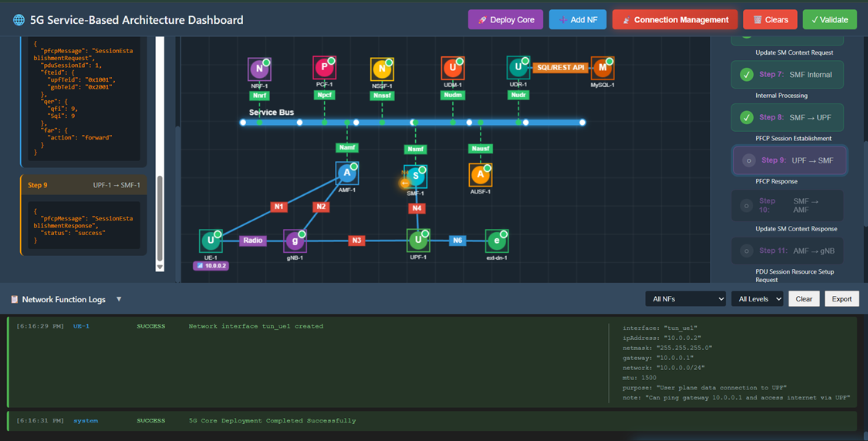Click the message panel scrollbar down arrow
The image size is (868, 441).
(x=160, y=267)
